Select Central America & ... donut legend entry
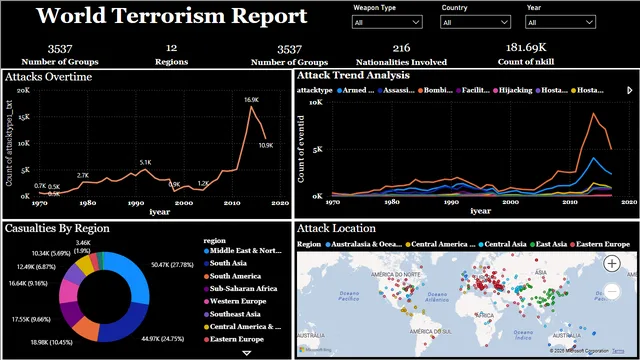The height and width of the screenshot is (360, 640). [242, 327]
